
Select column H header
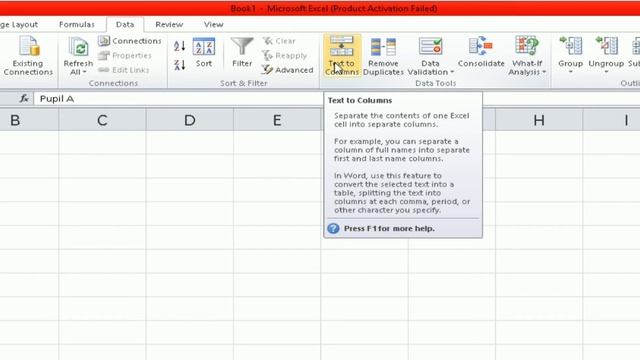[x=539, y=120]
